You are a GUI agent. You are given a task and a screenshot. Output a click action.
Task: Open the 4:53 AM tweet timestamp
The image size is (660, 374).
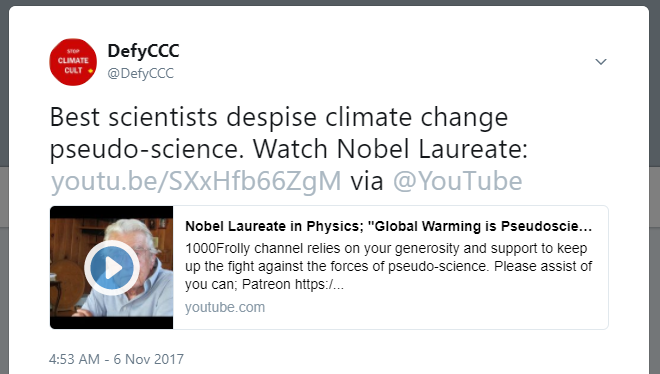pyautogui.click(x=75, y=359)
